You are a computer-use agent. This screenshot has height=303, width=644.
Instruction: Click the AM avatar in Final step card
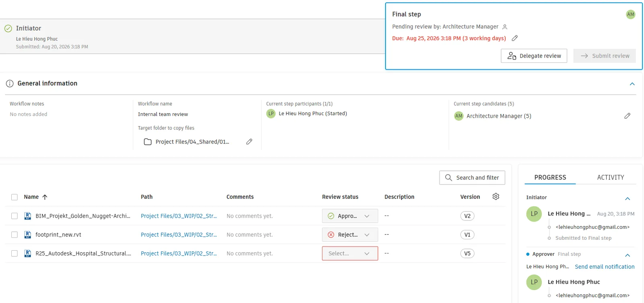630,15
